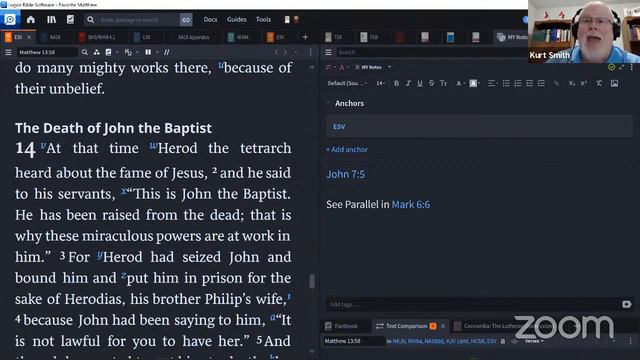Insert an image into the note
This screenshot has width=640, height=360.
point(614,83)
